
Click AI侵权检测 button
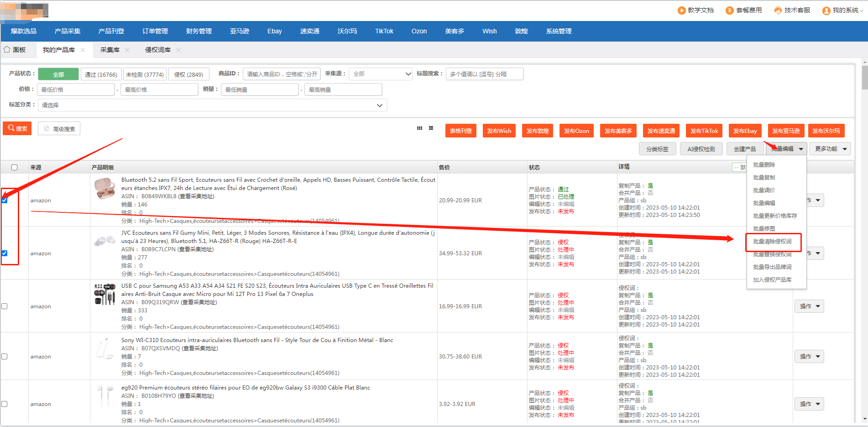[701, 149]
